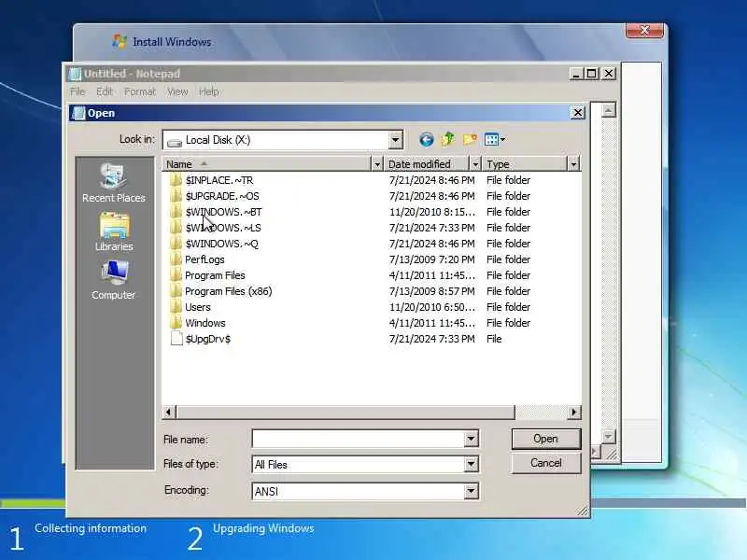The height and width of the screenshot is (560, 747).
Task: Select the $WINDOWS.~BT folder icon
Action: coord(176,212)
